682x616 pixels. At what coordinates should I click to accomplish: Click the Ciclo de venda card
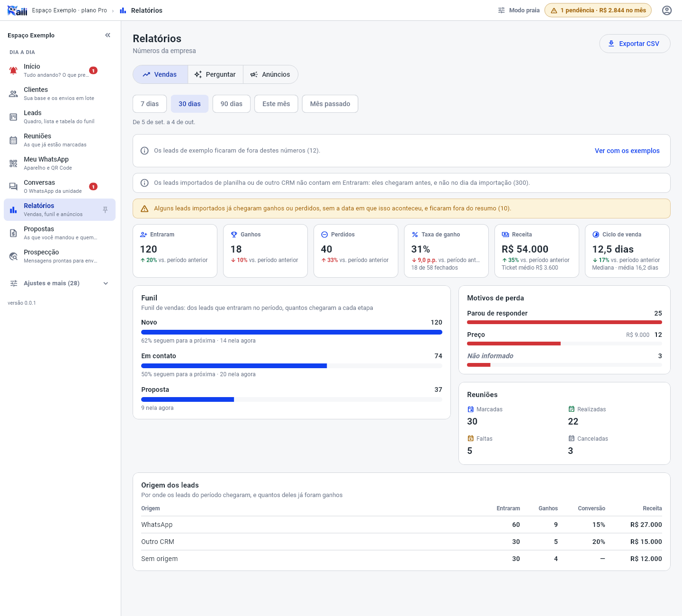click(627, 251)
